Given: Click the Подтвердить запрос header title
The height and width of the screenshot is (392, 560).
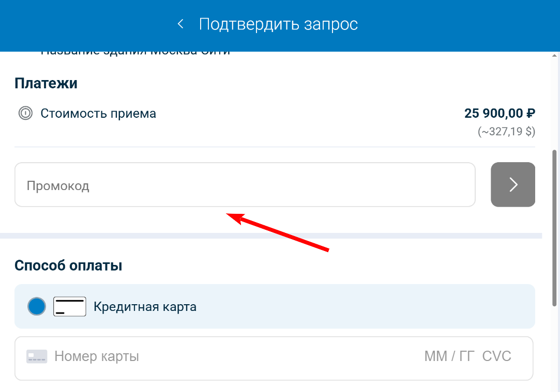Looking at the screenshot, I should coord(278,24).
